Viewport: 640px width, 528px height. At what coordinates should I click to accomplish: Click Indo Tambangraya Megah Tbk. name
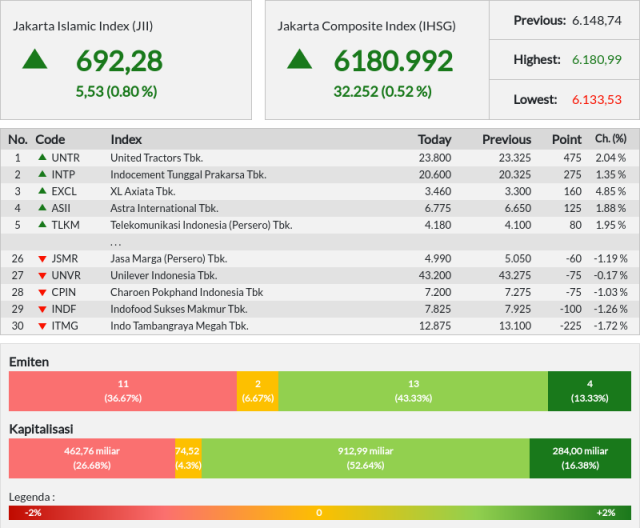click(179, 326)
